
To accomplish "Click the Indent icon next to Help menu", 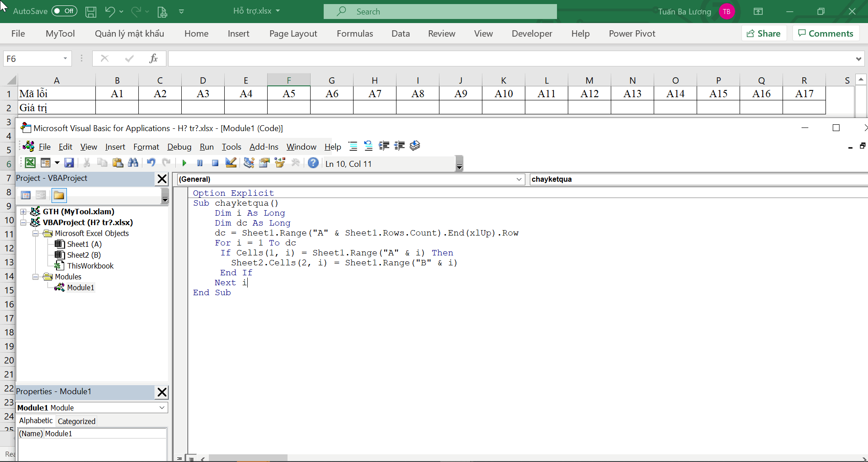I will [384, 146].
